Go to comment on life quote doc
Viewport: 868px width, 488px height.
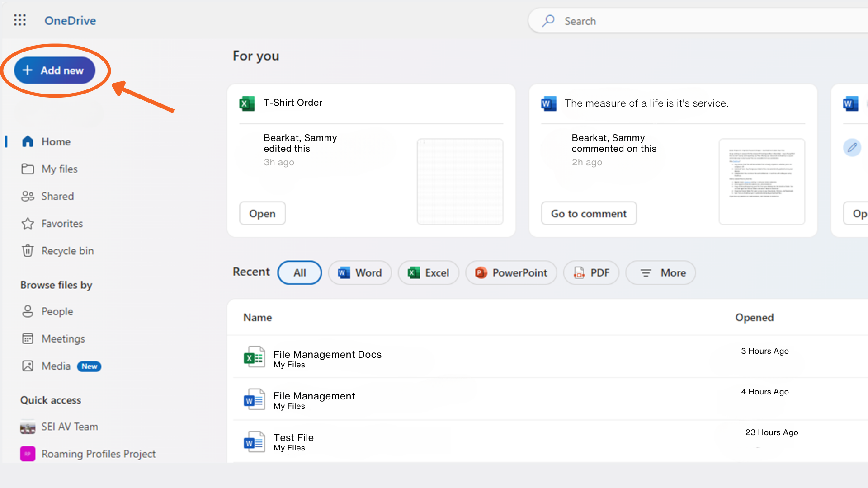589,213
